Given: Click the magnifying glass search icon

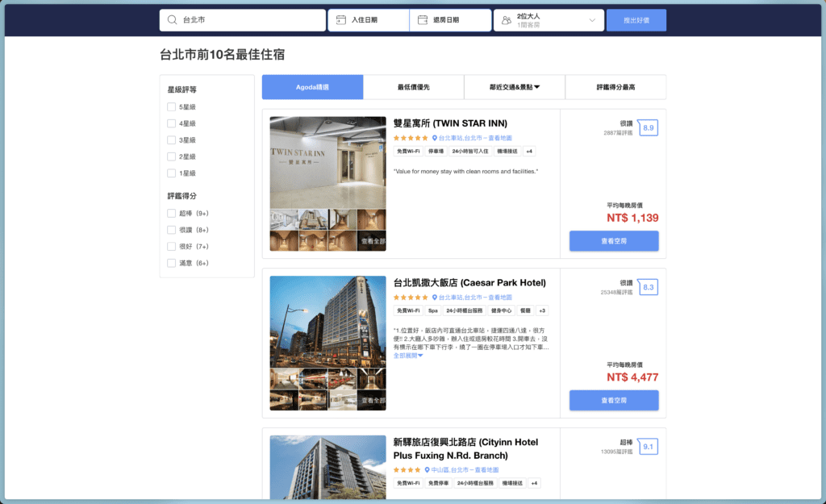Looking at the screenshot, I should pos(171,19).
